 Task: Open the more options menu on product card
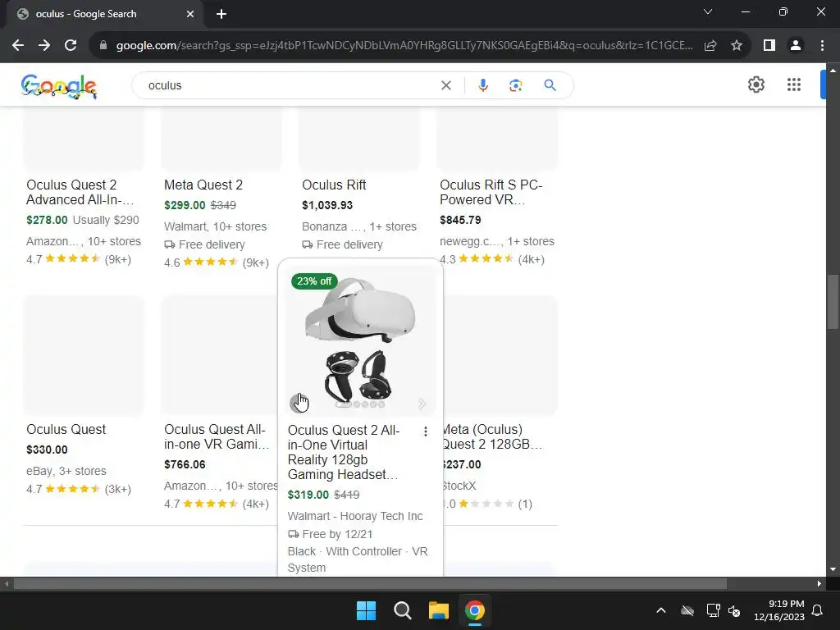[x=426, y=431]
